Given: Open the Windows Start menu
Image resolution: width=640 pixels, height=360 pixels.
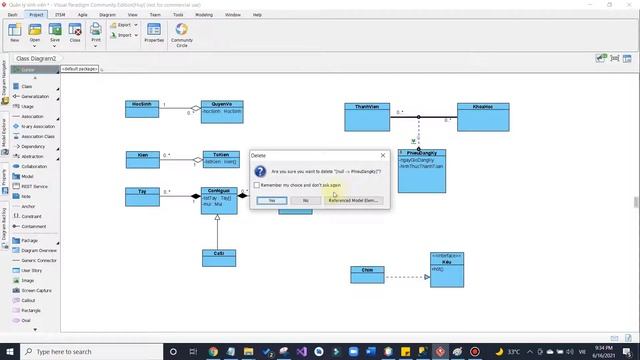Looking at the screenshot, I should pos(10,351).
